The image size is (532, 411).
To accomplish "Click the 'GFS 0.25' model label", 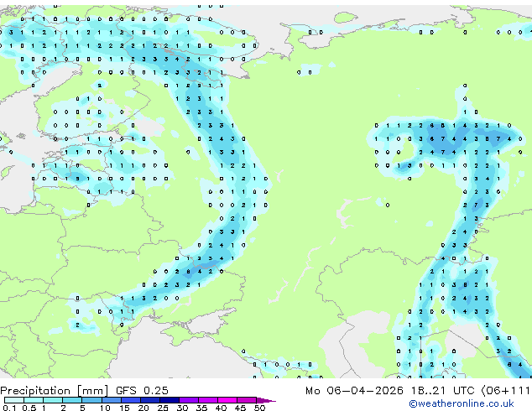I will (x=142, y=390).
